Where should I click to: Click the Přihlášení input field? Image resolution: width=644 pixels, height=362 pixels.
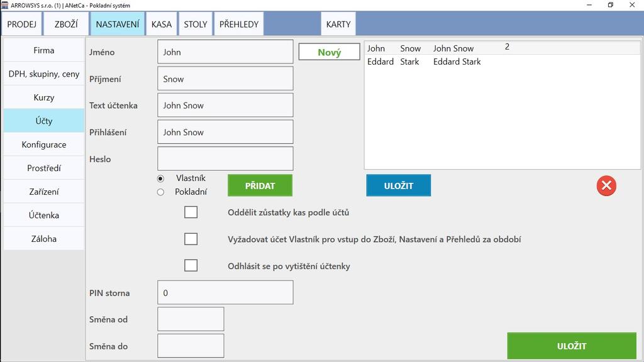click(226, 132)
